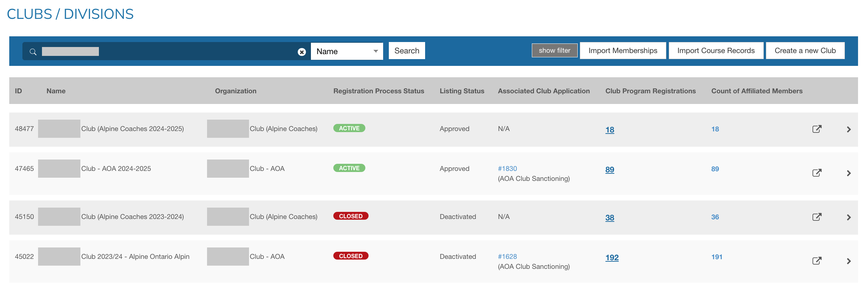Click Associated Club Application column header
The width and height of the screenshot is (868, 287).
tap(544, 91)
